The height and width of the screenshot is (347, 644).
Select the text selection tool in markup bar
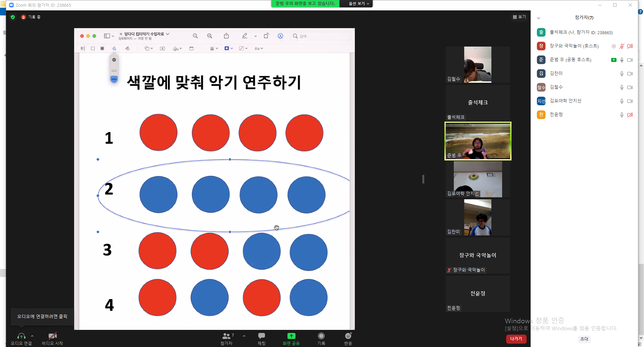(83, 49)
